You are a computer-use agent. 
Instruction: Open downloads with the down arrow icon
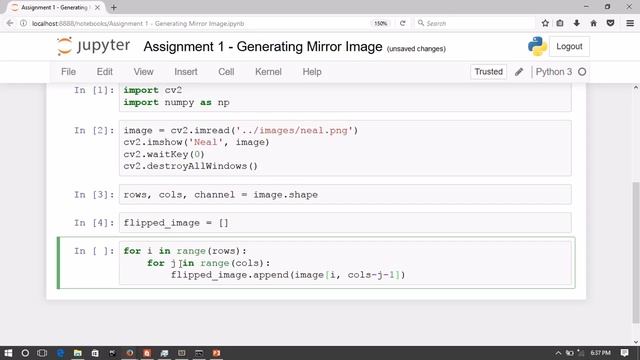[576, 23]
